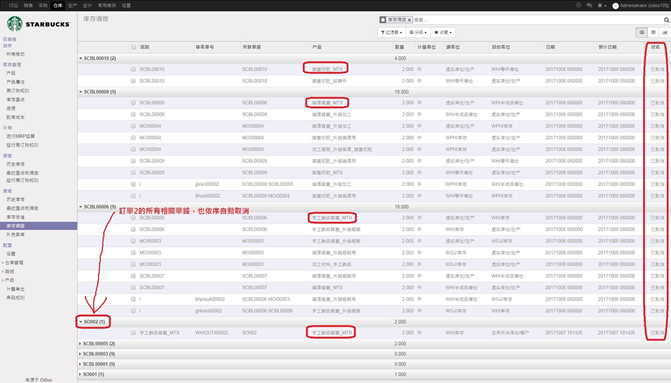
Task: Toggle the select-all checkbox in table header
Action: 134,47
